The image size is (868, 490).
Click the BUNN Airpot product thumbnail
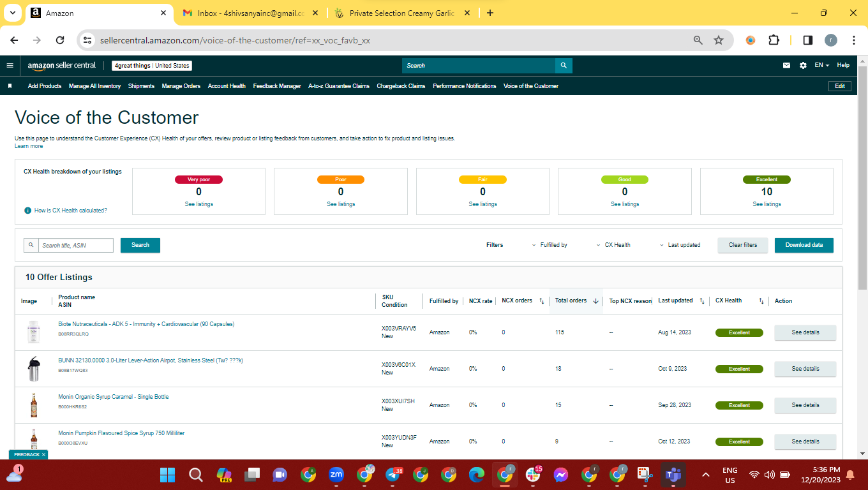tap(33, 369)
